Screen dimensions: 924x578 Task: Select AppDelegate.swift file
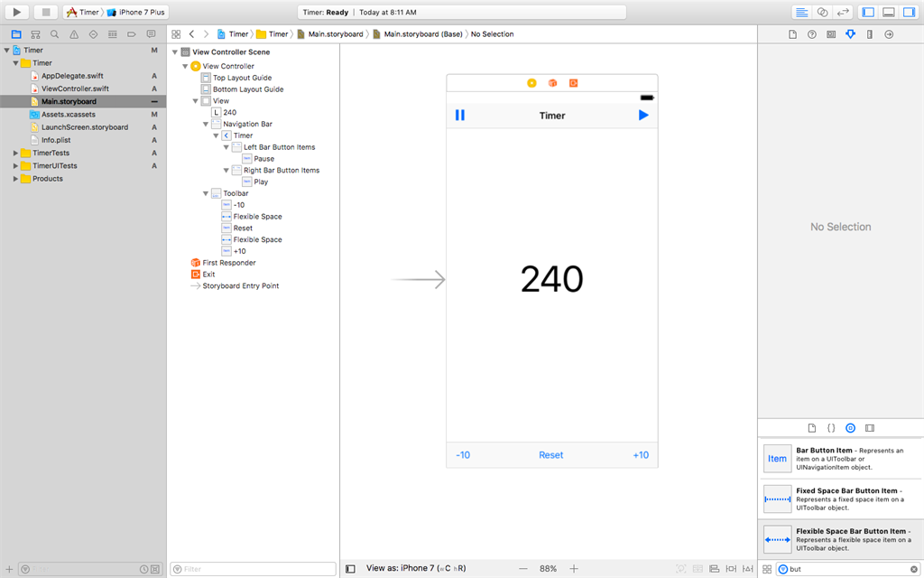pyautogui.click(x=72, y=76)
